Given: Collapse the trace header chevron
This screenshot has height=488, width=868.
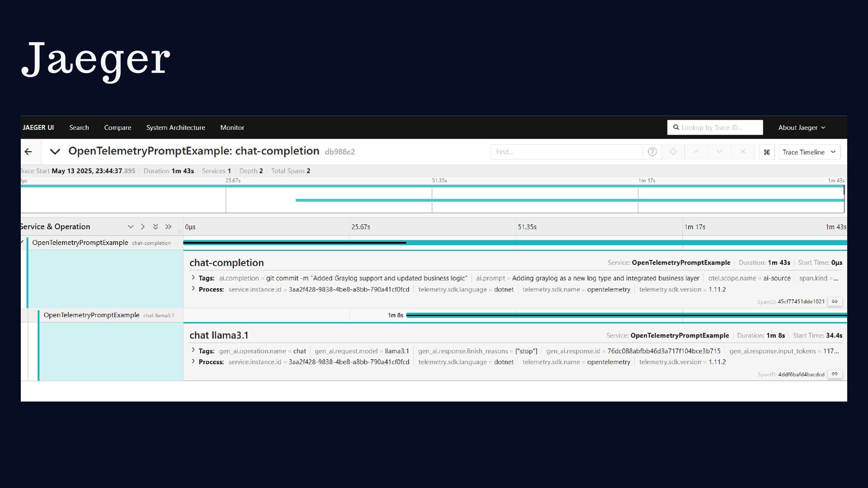Looking at the screenshot, I should pos(55,152).
